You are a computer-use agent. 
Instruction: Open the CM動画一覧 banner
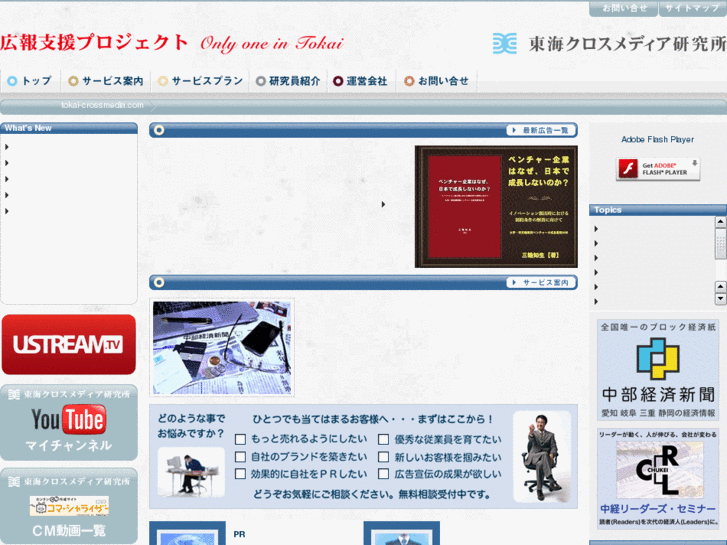(x=69, y=506)
